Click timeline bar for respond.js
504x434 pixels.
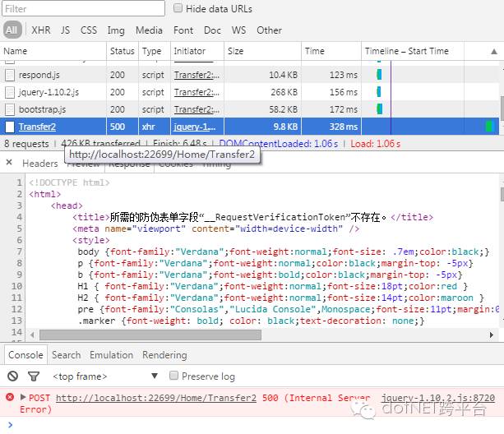tap(379, 75)
